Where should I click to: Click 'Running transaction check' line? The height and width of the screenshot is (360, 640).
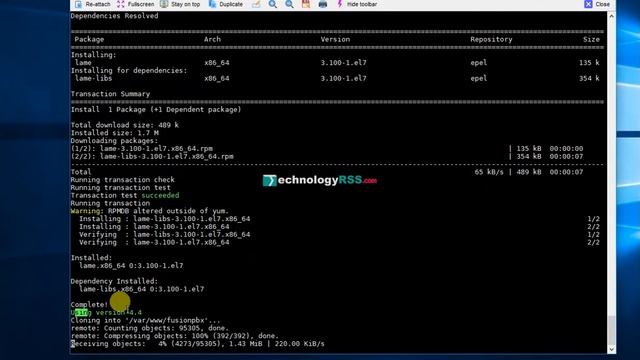[x=122, y=180]
